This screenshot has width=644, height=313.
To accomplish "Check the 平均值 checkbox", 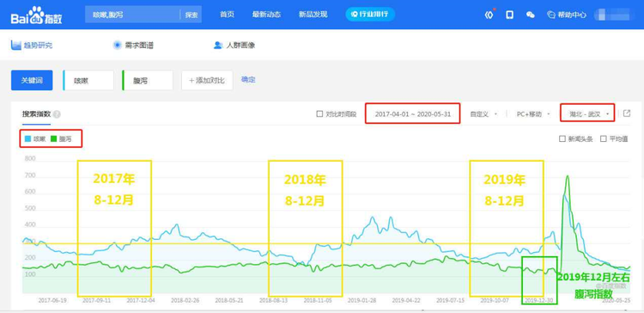I will click(x=603, y=139).
